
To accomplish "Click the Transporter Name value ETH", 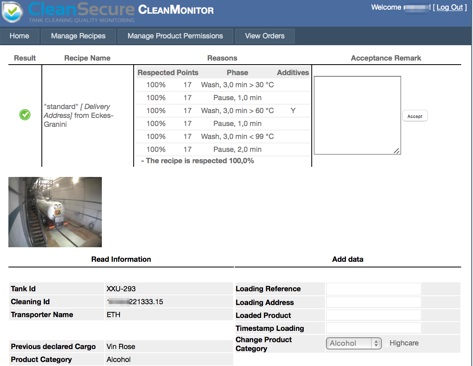I will coord(113,315).
